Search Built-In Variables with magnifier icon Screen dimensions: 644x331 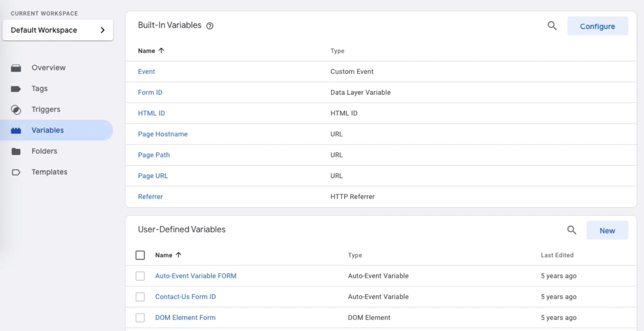[552, 26]
